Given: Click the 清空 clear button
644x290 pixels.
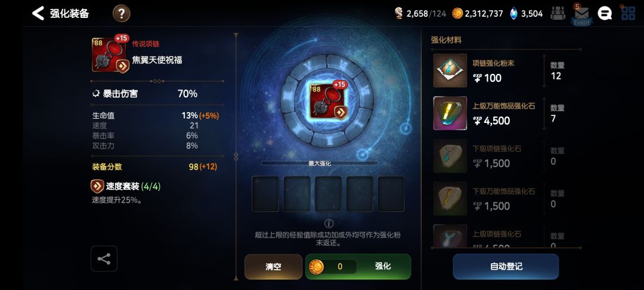Looking at the screenshot, I should click(x=273, y=267).
